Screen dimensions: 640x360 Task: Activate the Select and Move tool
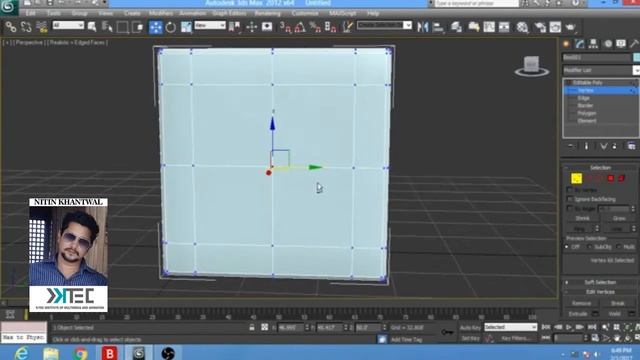pos(156,27)
